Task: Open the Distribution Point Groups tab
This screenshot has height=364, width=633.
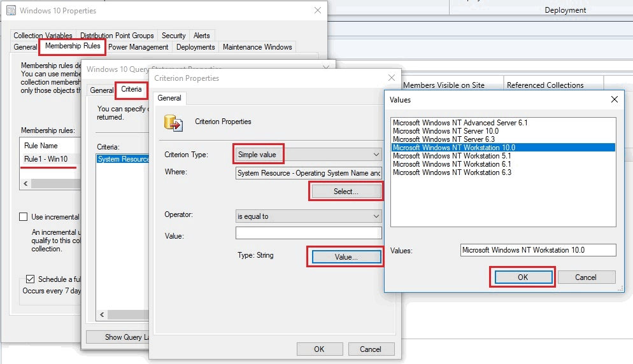Action: [x=117, y=36]
